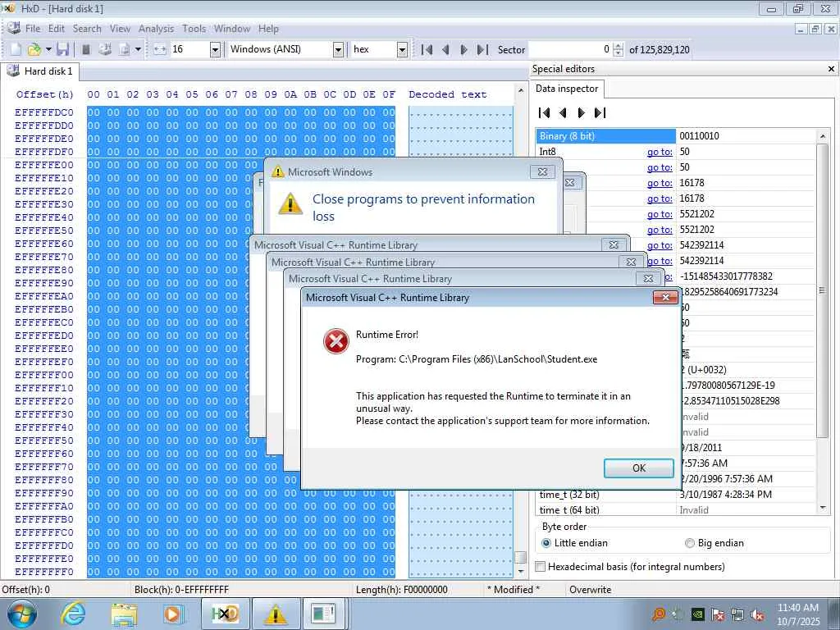
Task: Click the time_t (32 bit) row
Action: tap(676, 495)
